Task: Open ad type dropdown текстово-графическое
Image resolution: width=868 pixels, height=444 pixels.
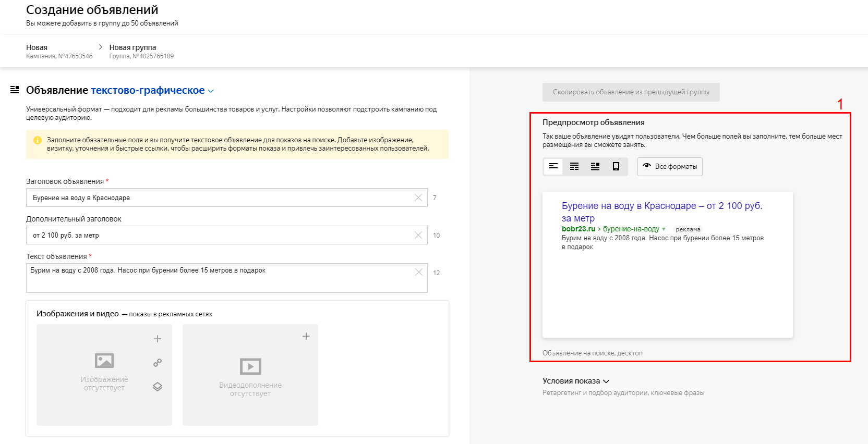Action: 152,90
